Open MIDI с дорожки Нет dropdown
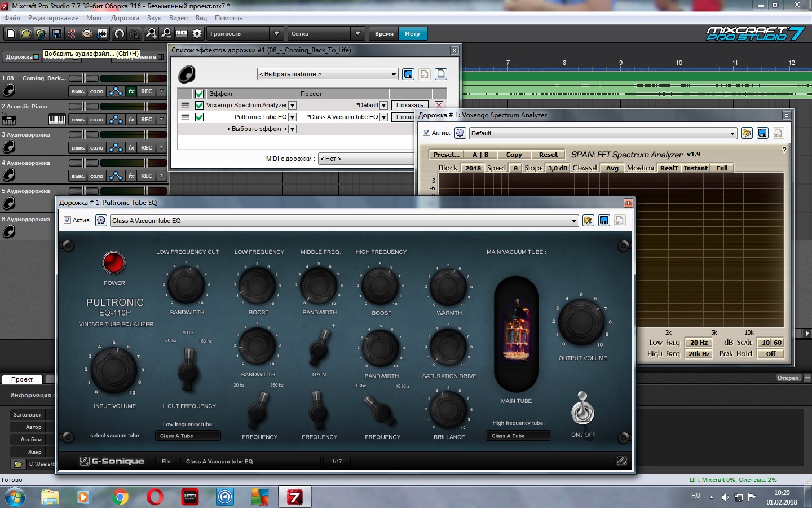 [x=367, y=159]
